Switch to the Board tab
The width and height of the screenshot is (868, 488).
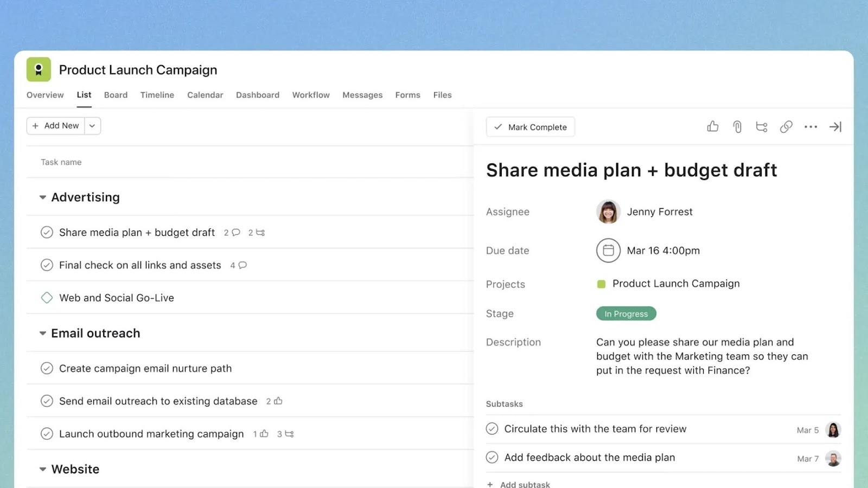(x=116, y=95)
